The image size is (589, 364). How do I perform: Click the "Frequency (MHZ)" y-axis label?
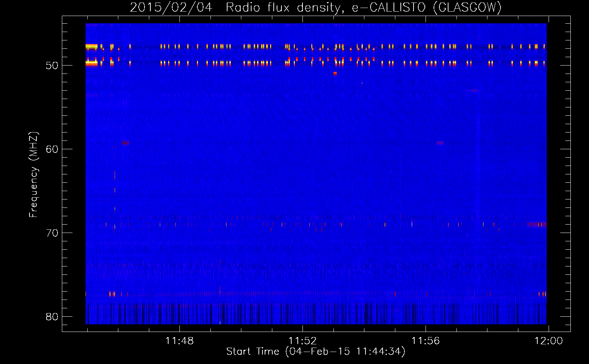tap(33, 175)
